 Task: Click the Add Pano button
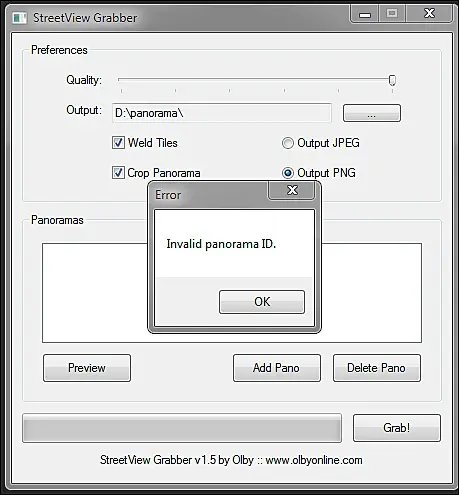(277, 368)
